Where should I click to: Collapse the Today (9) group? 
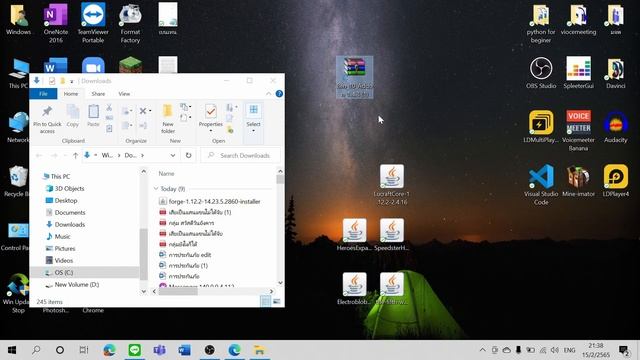coord(156,189)
